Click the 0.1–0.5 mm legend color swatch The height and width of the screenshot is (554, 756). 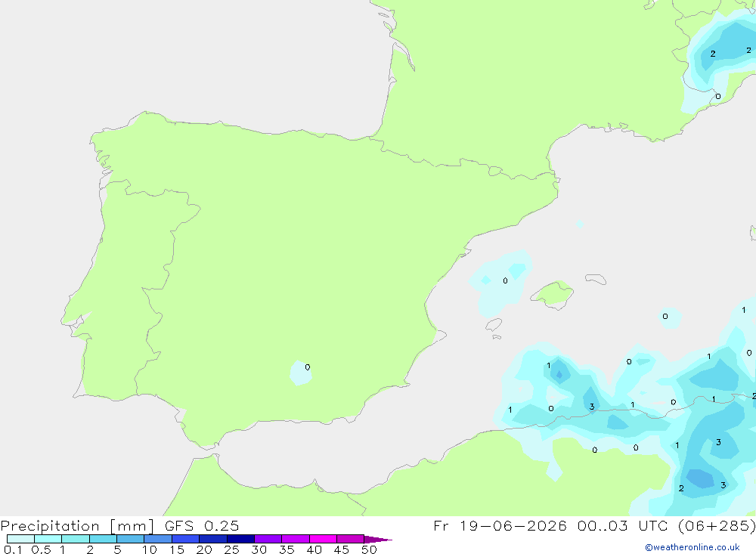pyautogui.click(x=20, y=539)
